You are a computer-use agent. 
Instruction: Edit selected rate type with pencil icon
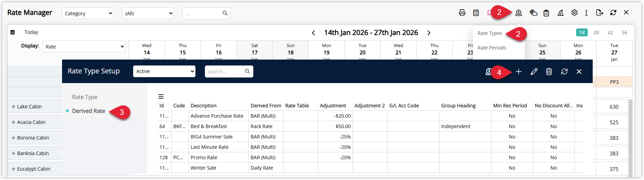[534, 72]
